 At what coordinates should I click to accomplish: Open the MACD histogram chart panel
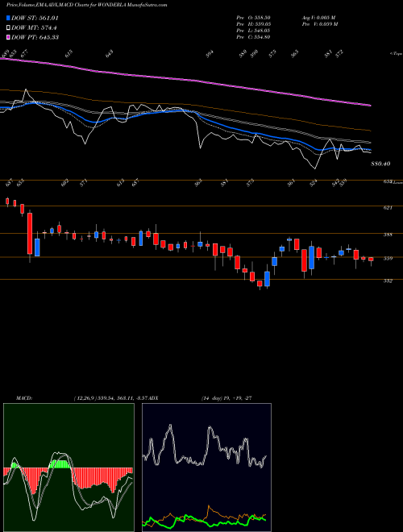[69, 468]
